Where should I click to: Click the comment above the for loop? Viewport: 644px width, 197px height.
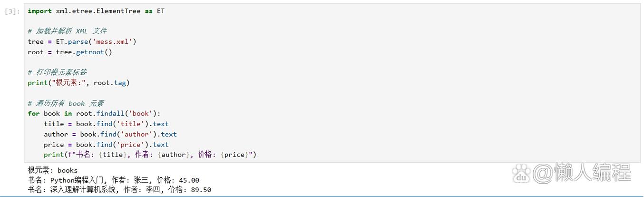66,103
